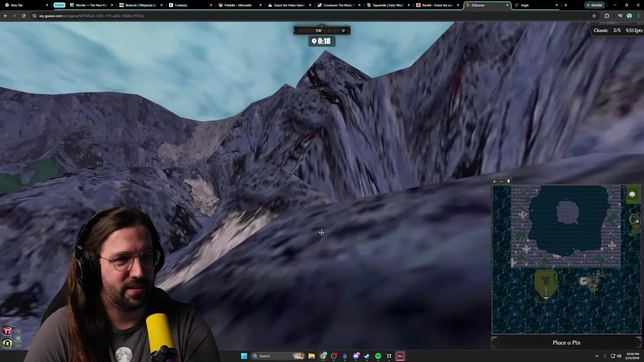Zoom in the guess map
This screenshot has height=362, width=644.
click(x=495, y=181)
